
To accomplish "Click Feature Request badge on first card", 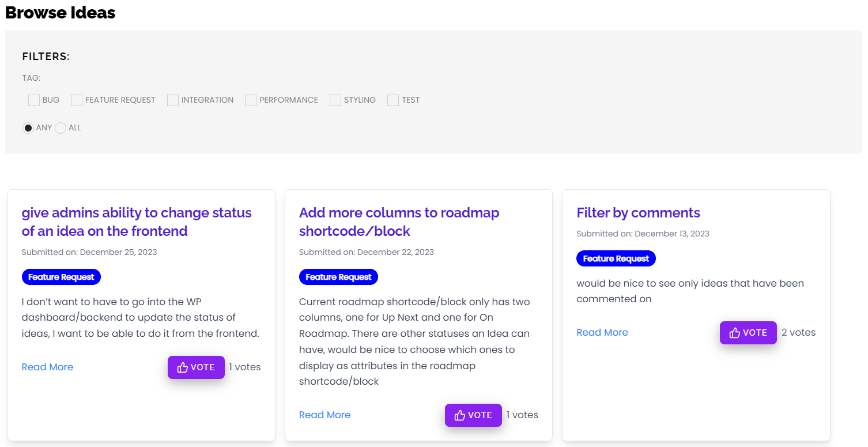I will (x=61, y=277).
